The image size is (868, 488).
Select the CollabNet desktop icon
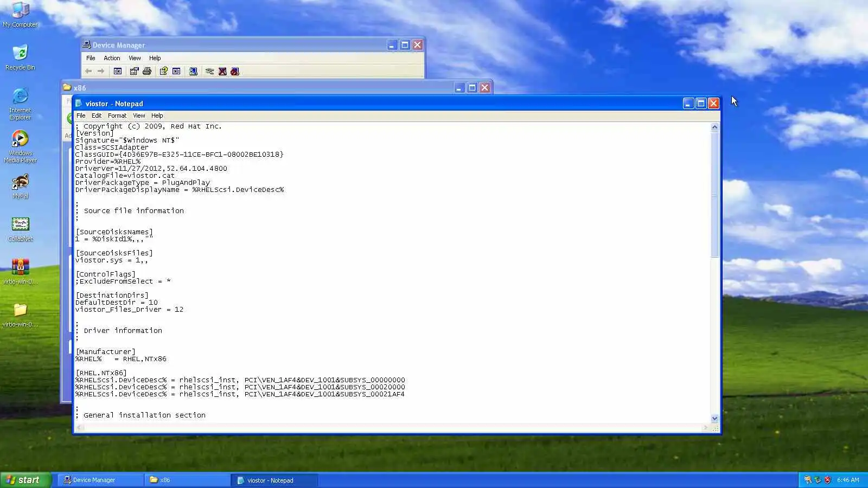click(20, 229)
